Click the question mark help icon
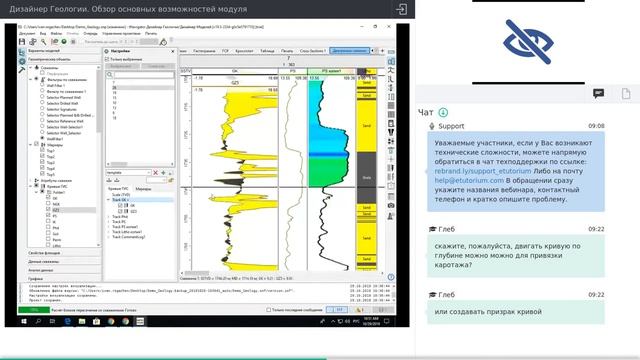This screenshot has height=360, width=640. [x=391, y=277]
